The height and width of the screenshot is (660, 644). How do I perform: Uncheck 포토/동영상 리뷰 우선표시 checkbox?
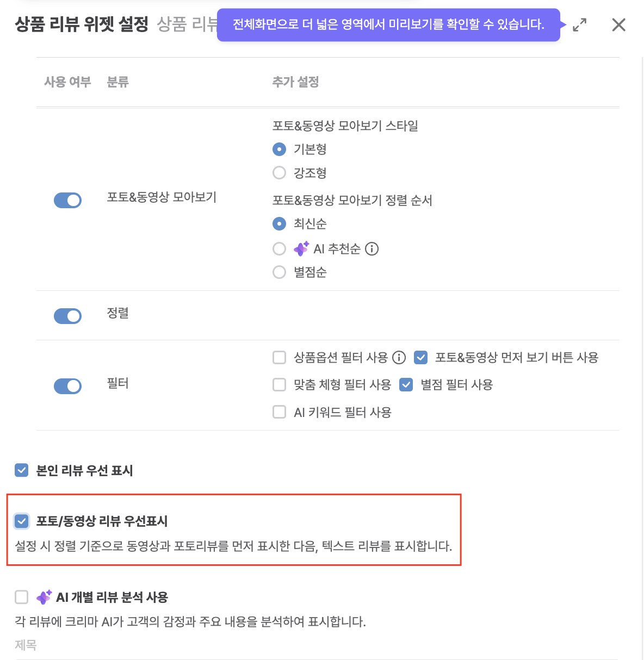tap(21, 521)
